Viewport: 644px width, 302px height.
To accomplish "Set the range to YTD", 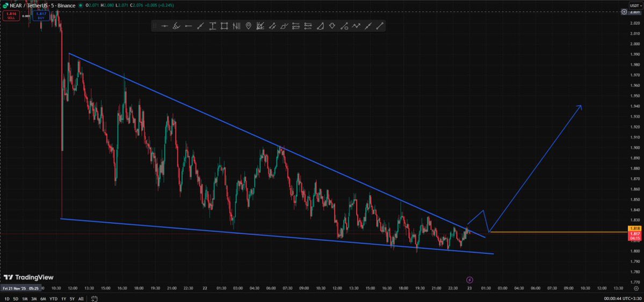I will [53, 299].
